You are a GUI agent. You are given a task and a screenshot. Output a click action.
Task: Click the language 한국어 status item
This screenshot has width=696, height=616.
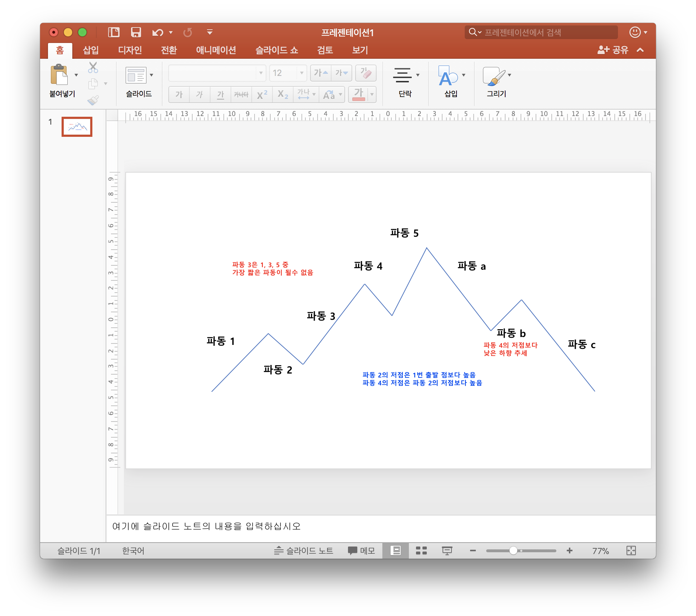(133, 550)
